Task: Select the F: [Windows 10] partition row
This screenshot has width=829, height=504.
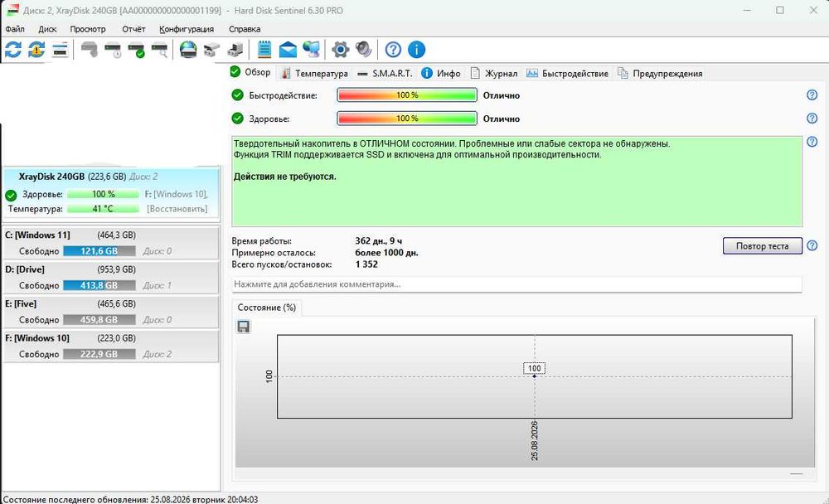Action: tap(111, 346)
